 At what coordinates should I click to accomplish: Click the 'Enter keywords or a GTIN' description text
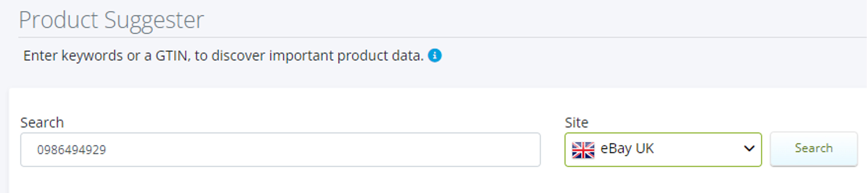click(224, 56)
